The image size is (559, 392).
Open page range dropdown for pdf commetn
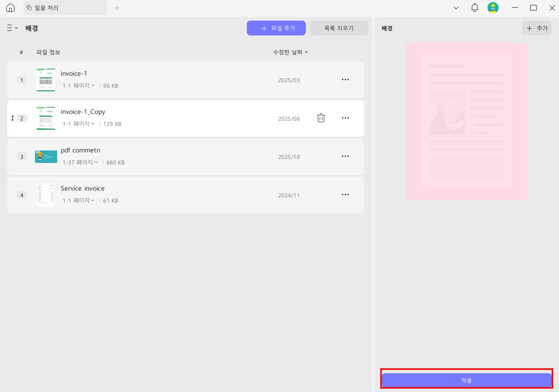point(80,162)
